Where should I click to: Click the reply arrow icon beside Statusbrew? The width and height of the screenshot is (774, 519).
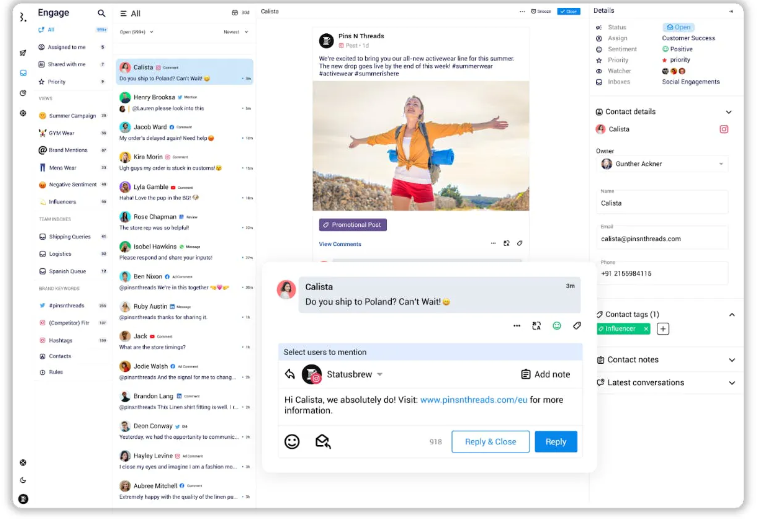coord(290,374)
